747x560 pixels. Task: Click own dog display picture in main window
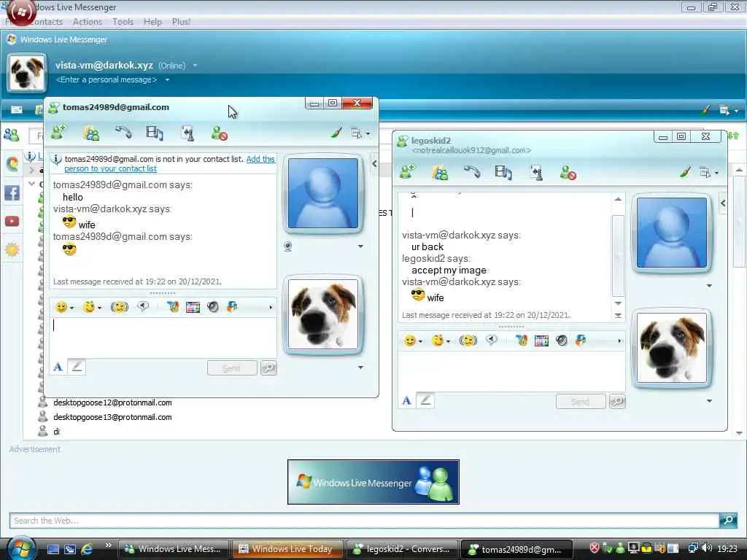pyautogui.click(x=27, y=73)
